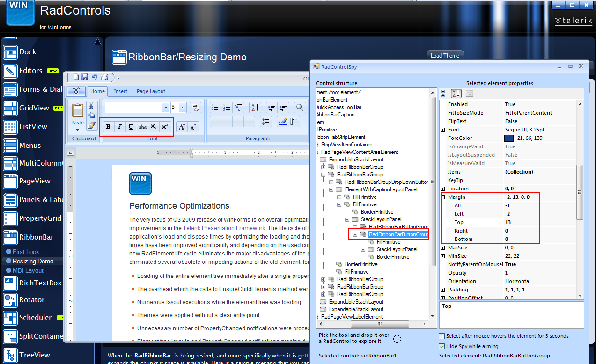Image resolution: width=596 pixels, height=364 pixels.
Task: Align text right in Paragraph group
Action: (x=238, y=122)
